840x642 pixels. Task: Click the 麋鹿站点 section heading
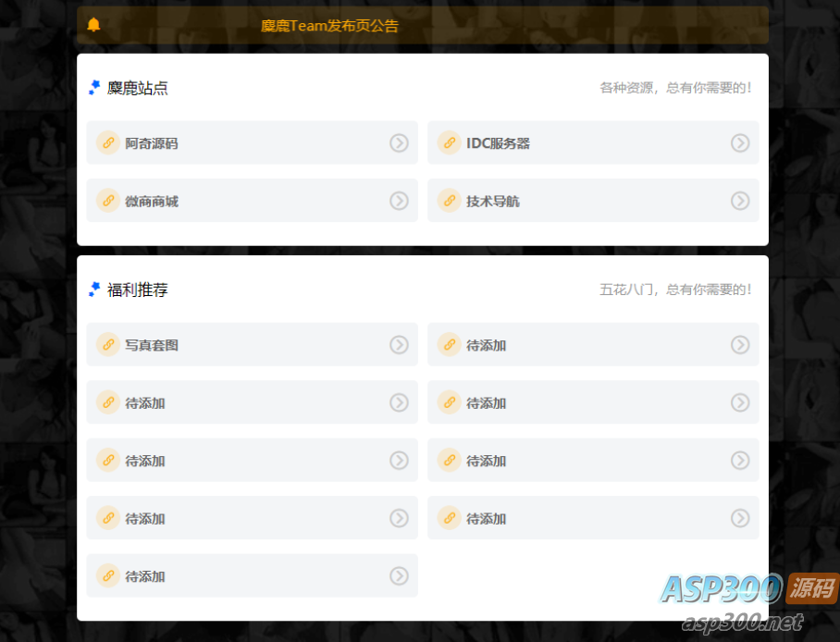coord(138,88)
